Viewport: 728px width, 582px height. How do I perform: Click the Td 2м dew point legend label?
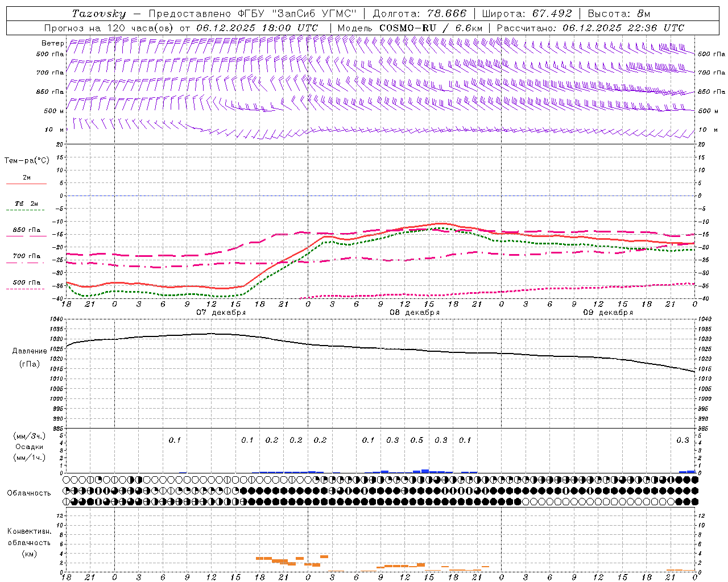pos(26,203)
